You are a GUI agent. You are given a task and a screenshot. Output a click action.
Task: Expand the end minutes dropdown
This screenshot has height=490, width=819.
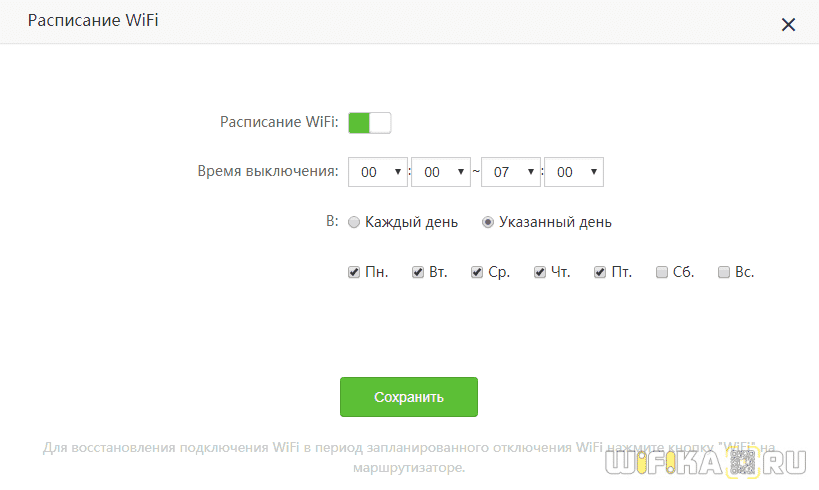[574, 172]
